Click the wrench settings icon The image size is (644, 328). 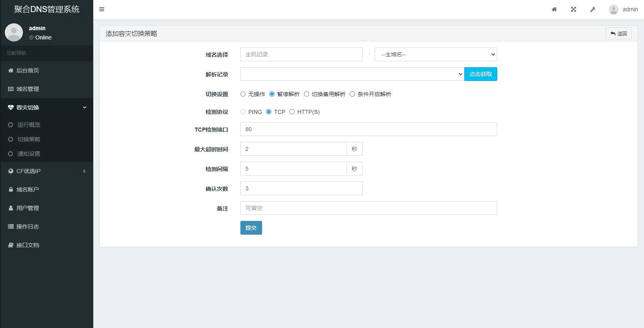coord(593,9)
